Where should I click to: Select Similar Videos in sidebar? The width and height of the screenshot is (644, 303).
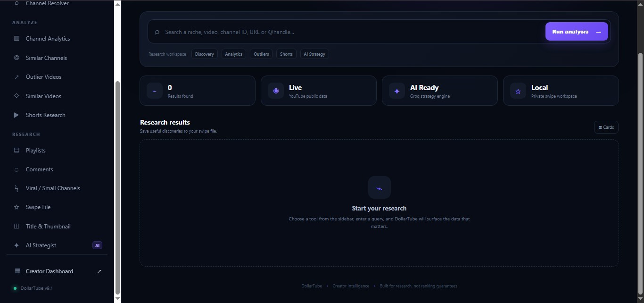pyautogui.click(x=57, y=96)
